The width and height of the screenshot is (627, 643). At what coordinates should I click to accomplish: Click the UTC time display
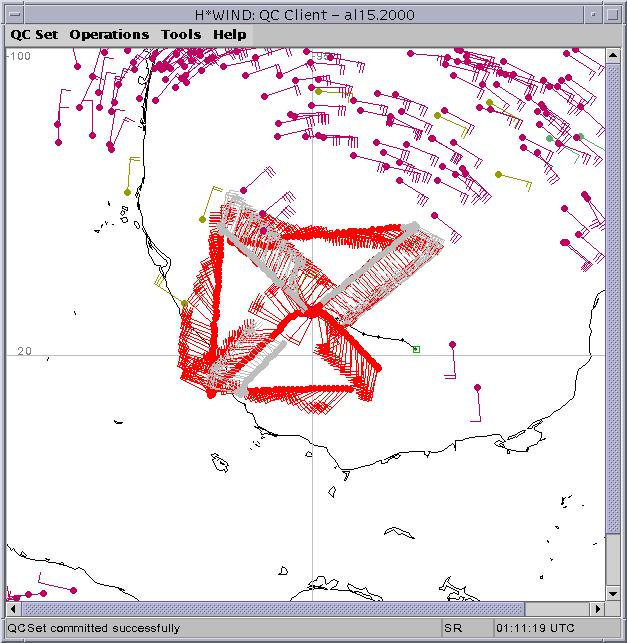(x=536, y=628)
